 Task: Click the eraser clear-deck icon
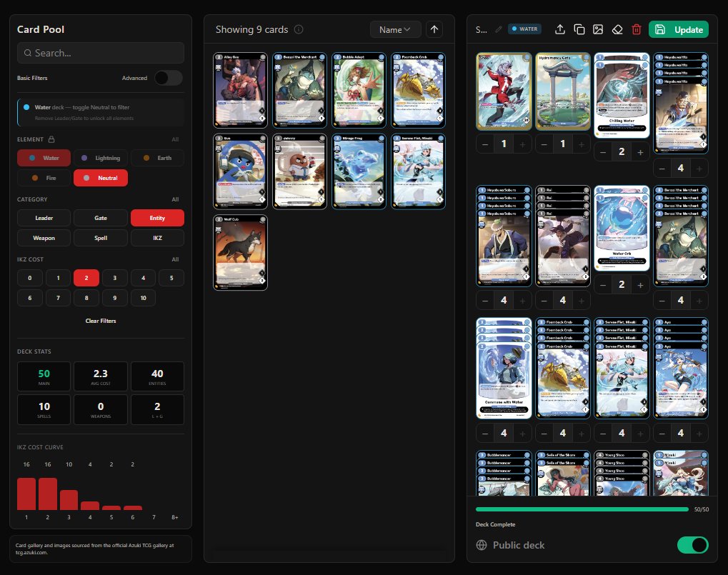click(617, 30)
